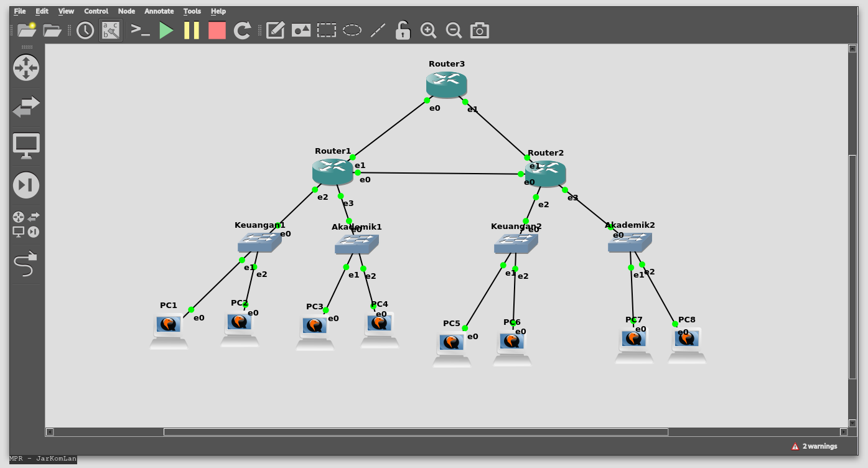This screenshot has width=868, height=468.
Task: Open console connection to all nodes
Action: (141, 30)
